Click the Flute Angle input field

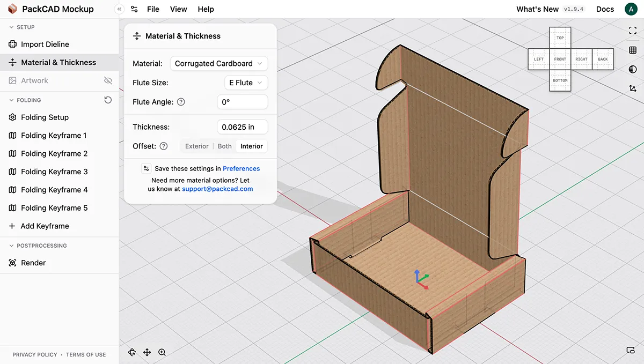243,102
